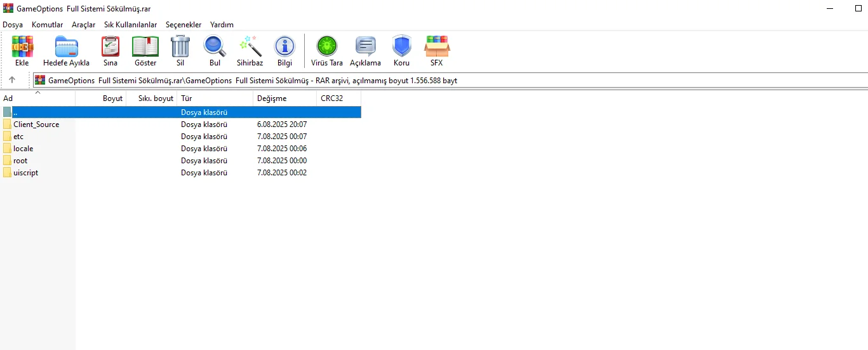This screenshot has width=868, height=350.
Task: Open the Dosya menu
Action: point(13,25)
